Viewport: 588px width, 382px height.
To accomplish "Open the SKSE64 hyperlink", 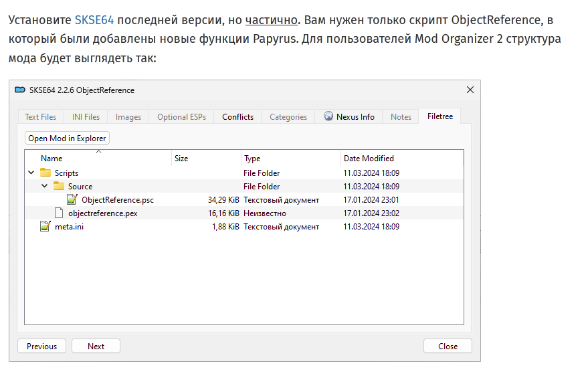I will coord(94,20).
